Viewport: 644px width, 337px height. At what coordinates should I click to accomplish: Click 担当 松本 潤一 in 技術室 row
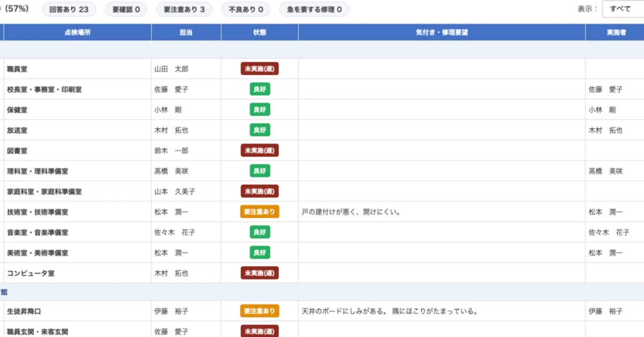pyautogui.click(x=171, y=212)
